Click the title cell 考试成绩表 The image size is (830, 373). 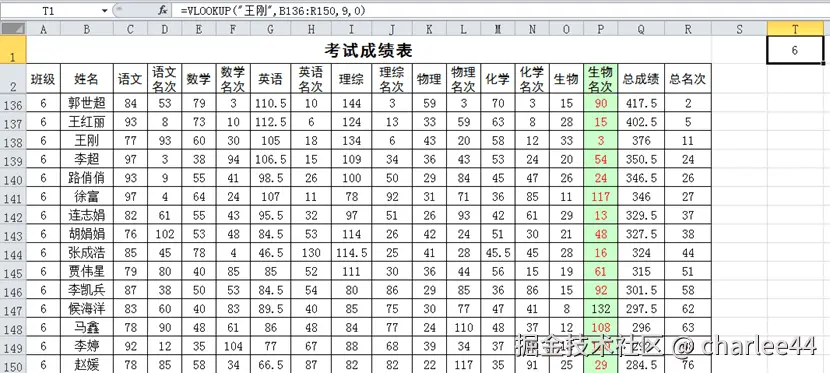point(368,50)
